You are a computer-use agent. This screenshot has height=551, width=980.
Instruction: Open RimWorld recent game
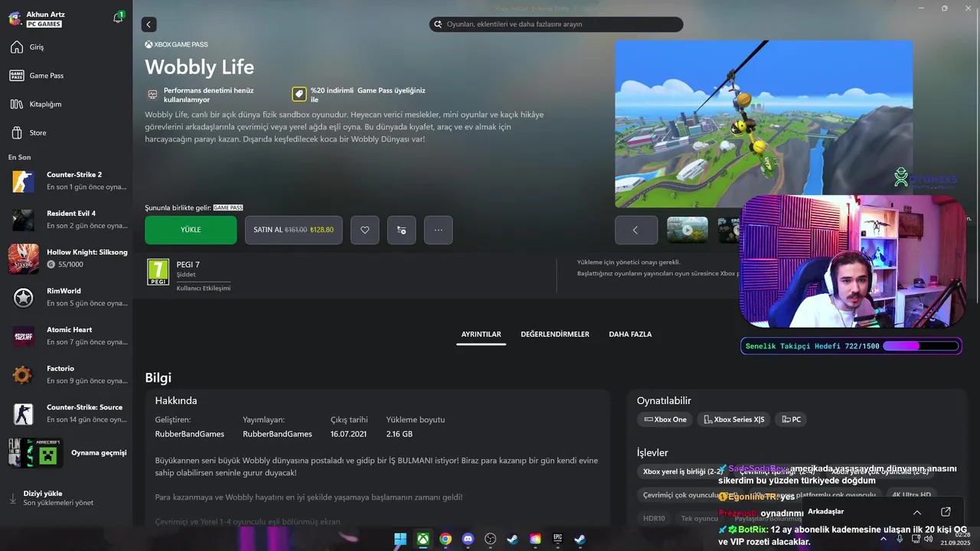tap(67, 297)
